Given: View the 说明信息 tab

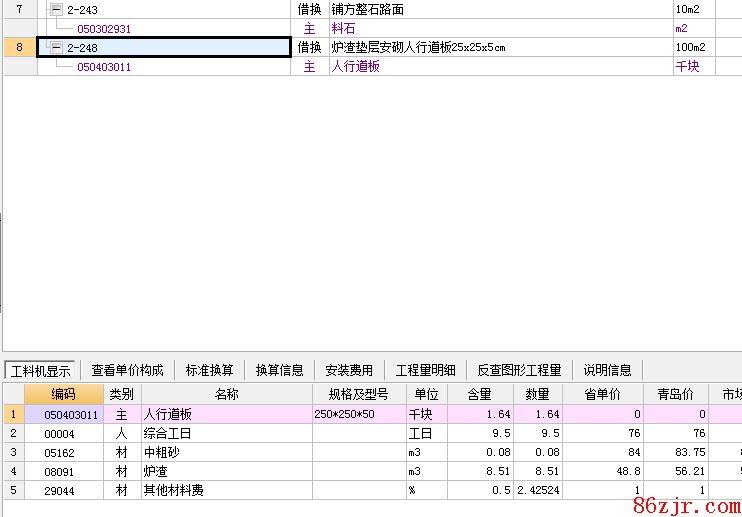Looking at the screenshot, I should 607,370.
